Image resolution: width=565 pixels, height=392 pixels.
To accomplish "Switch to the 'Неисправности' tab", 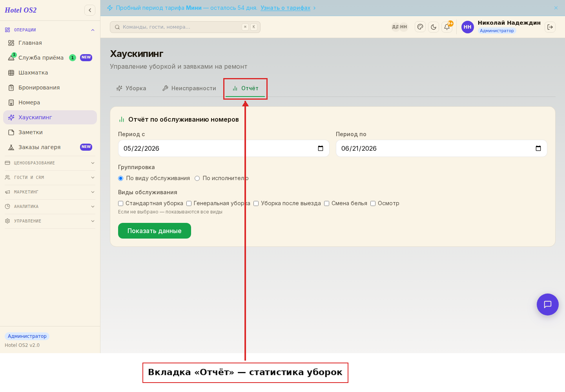I will (x=189, y=88).
